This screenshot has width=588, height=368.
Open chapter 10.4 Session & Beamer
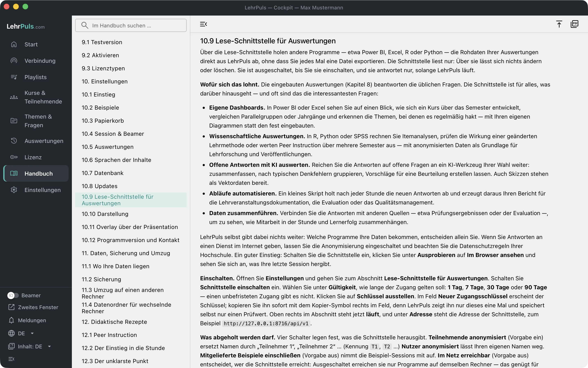pos(131,134)
